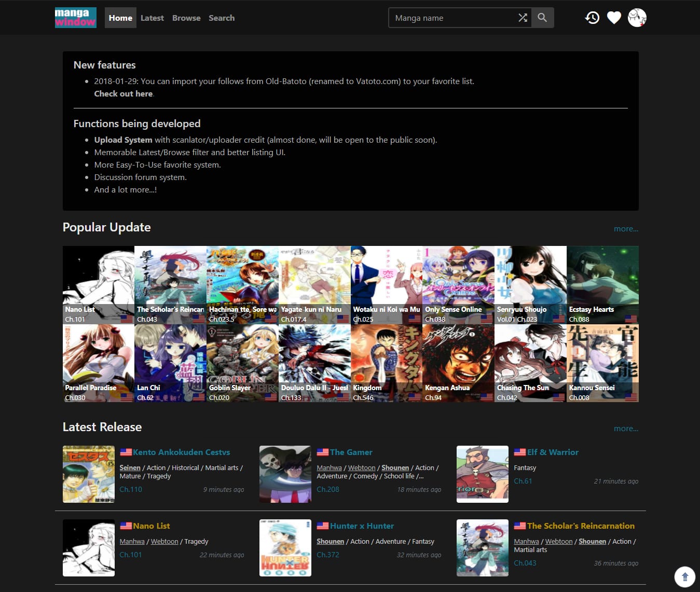Open chapter Ch.208 of The Gamer
Image resolution: width=700 pixels, height=592 pixels.
pyautogui.click(x=328, y=489)
